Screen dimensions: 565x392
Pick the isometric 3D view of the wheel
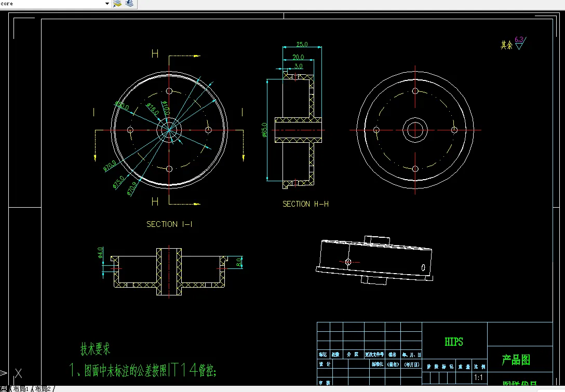[374, 261]
